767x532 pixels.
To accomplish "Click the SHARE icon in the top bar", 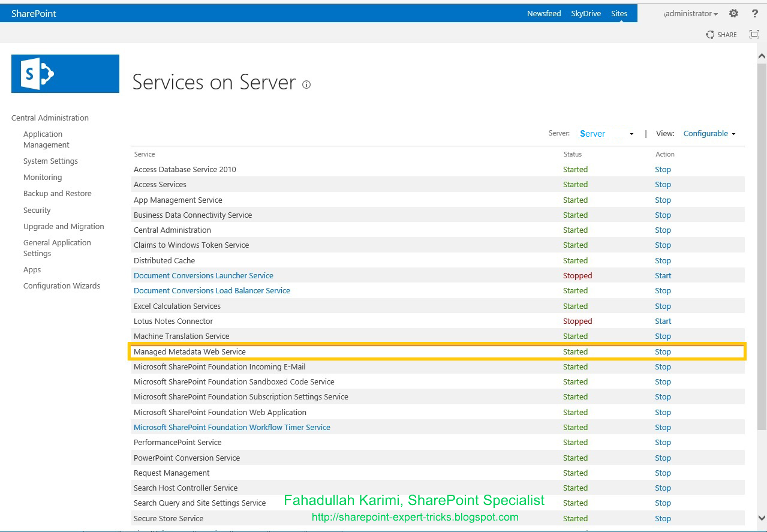I will 721,34.
